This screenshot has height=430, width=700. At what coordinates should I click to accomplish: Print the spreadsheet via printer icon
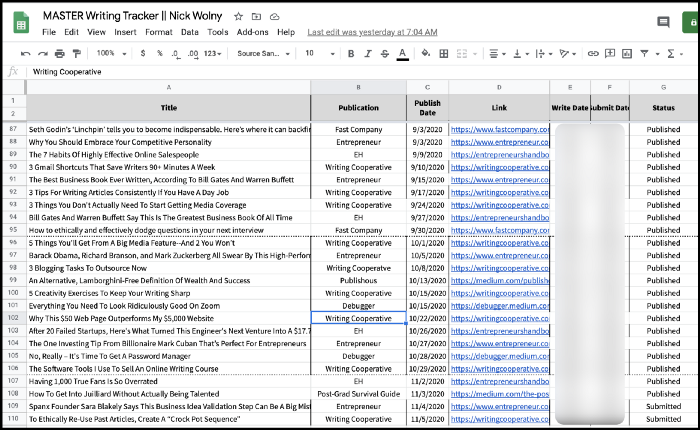click(x=59, y=54)
